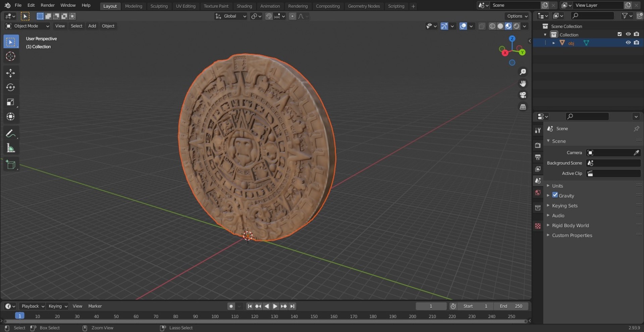Select the Measure tool
The image size is (644, 332).
(11, 148)
